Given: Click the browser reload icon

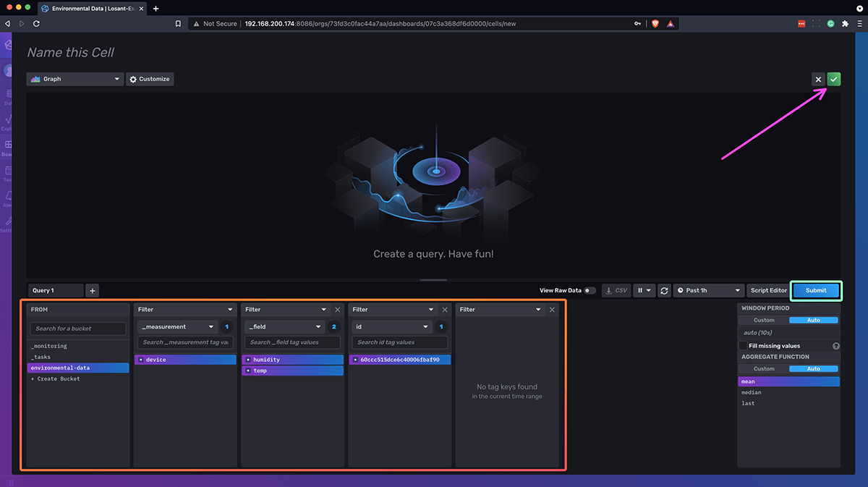Looking at the screenshot, I should click(36, 23).
